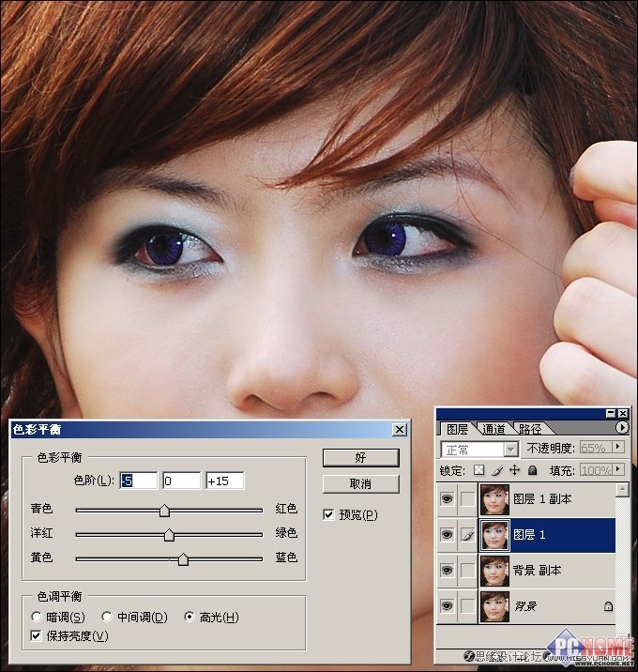638x672 pixels.
Task: Select the layer named 图层 1 副本
Action: (x=542, y=499)
